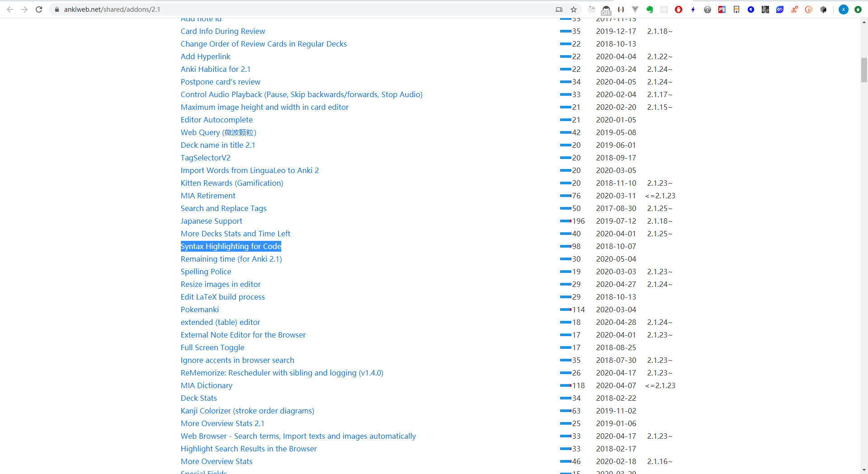868x474 pixels.
Task: Open the blue circle lightning extension
Action: pos(751,9)
